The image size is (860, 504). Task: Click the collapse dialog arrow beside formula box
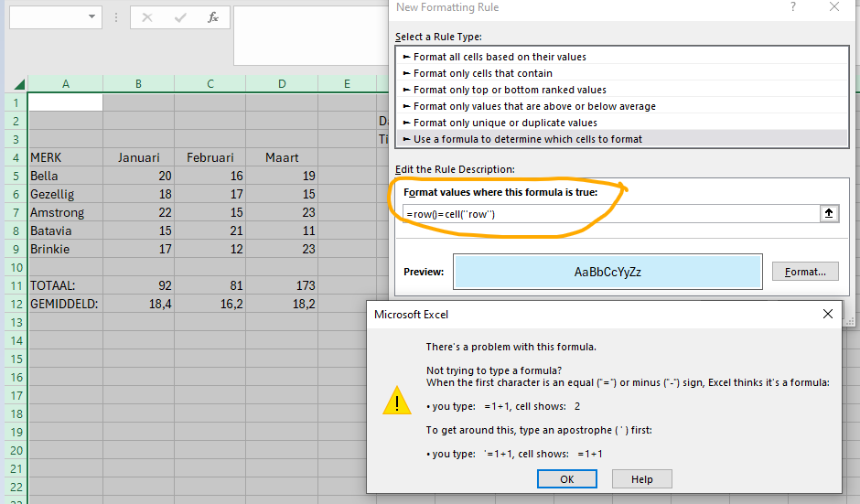tap(829, 213)
